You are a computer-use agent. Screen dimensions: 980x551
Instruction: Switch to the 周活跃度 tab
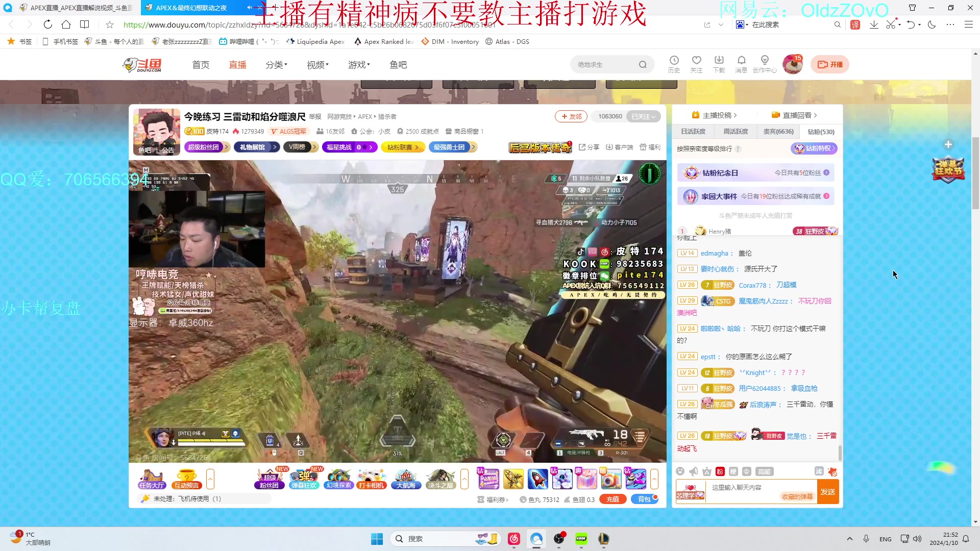pyautogui.click(x=736, y=132)
